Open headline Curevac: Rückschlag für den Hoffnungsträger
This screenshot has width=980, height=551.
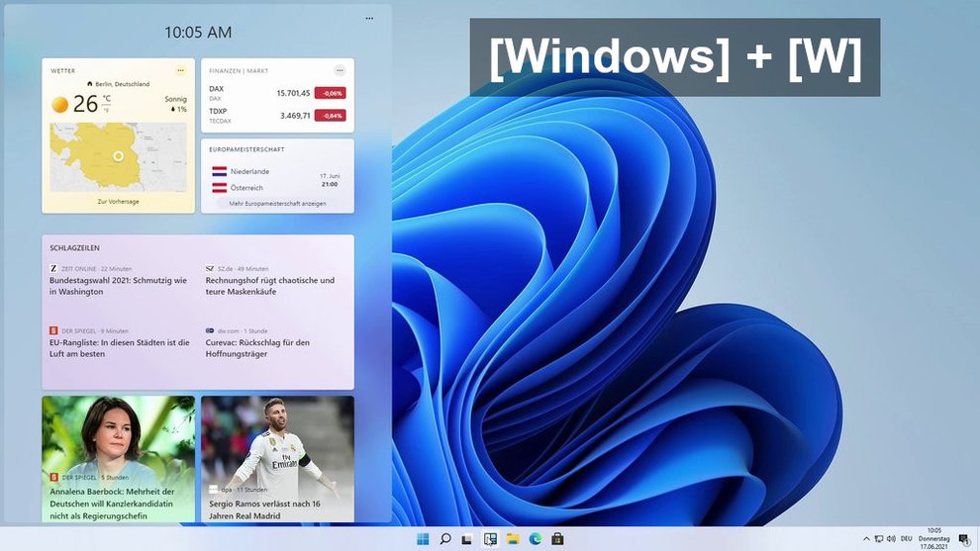(x=257, y=348)
